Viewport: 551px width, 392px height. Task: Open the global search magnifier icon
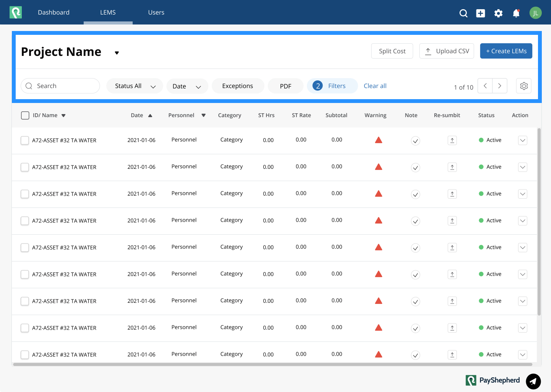pos(463,13)
